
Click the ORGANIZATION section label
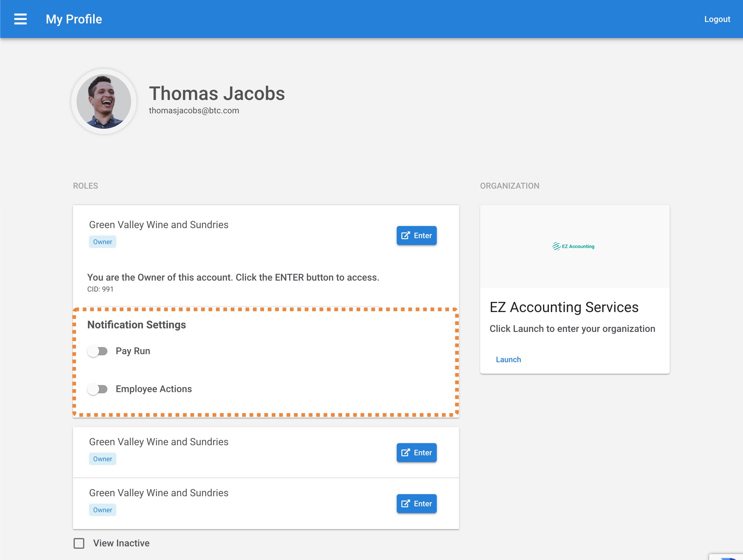click(x=509, y=186)
